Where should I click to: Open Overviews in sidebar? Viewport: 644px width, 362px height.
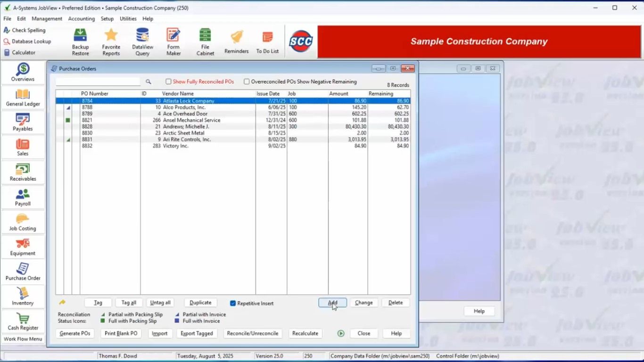(23, 73)
